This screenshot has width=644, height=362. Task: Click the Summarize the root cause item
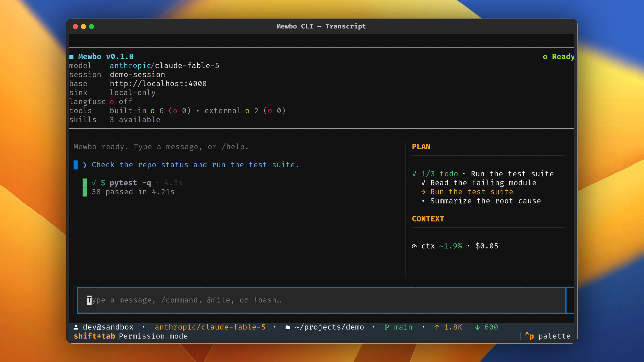486,201
